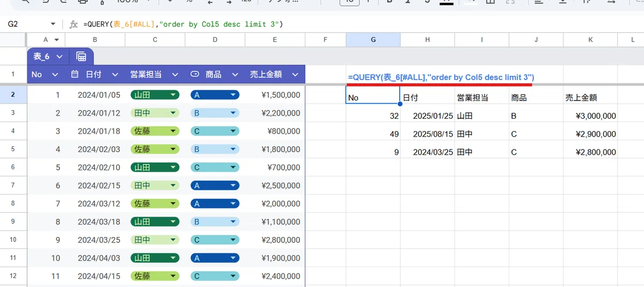This screenshot has width=644, height=287.
Task: Click the ¥2,500,000 amount cell
Action: pyautogui.click(x=275, y=185)
